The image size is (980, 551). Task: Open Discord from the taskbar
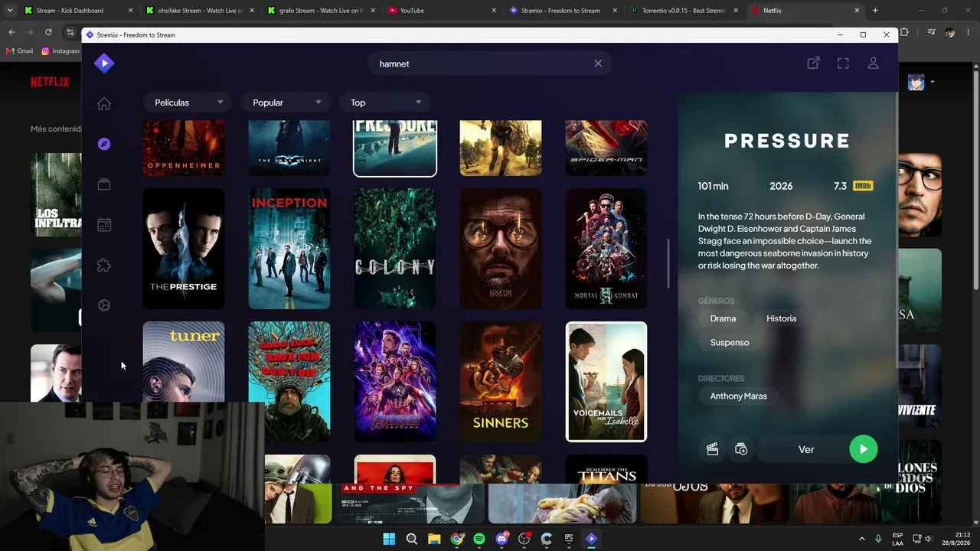[x=501, y=539]
